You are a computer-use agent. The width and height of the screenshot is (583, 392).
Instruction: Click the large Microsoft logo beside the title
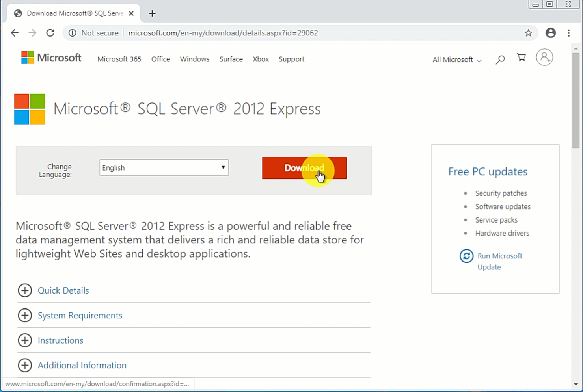[30, 109]
